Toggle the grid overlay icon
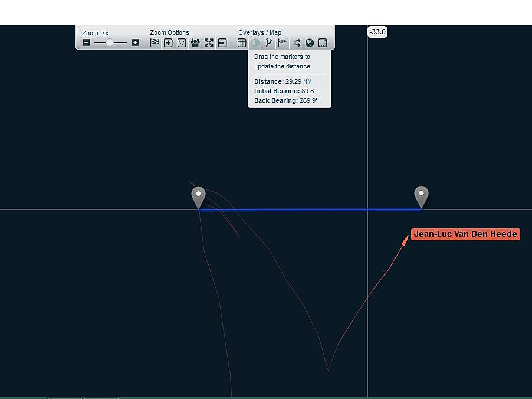This screenshot has width=532, height=399. pos(242,42)
